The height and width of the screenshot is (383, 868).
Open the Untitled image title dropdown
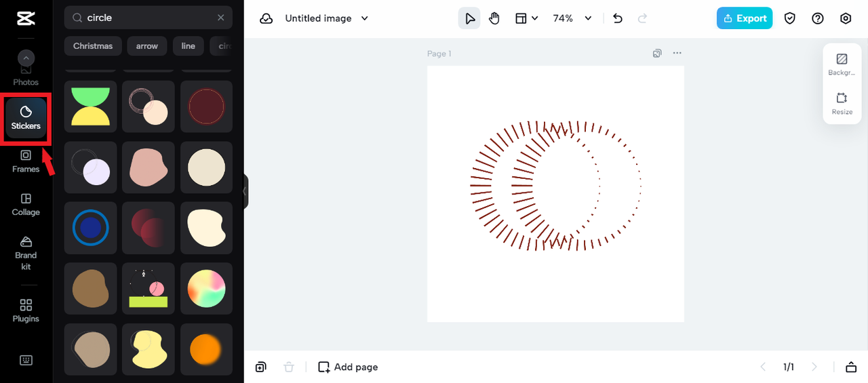click(365, 18)
